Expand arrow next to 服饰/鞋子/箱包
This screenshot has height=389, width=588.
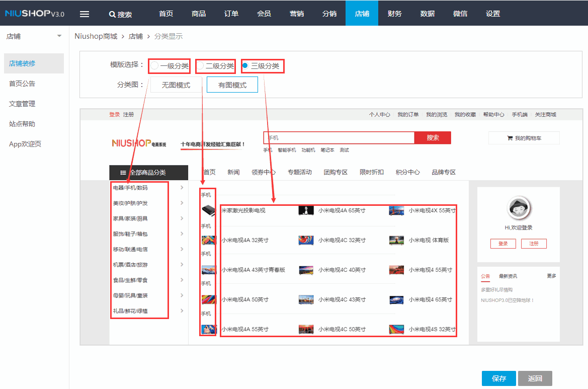[x=182, y=234]
